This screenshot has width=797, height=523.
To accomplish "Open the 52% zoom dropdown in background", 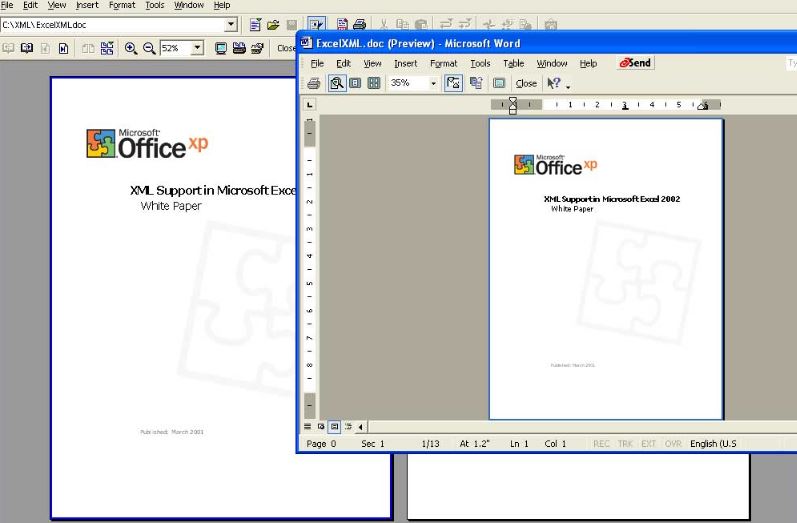I will click(x=197, y=48).
